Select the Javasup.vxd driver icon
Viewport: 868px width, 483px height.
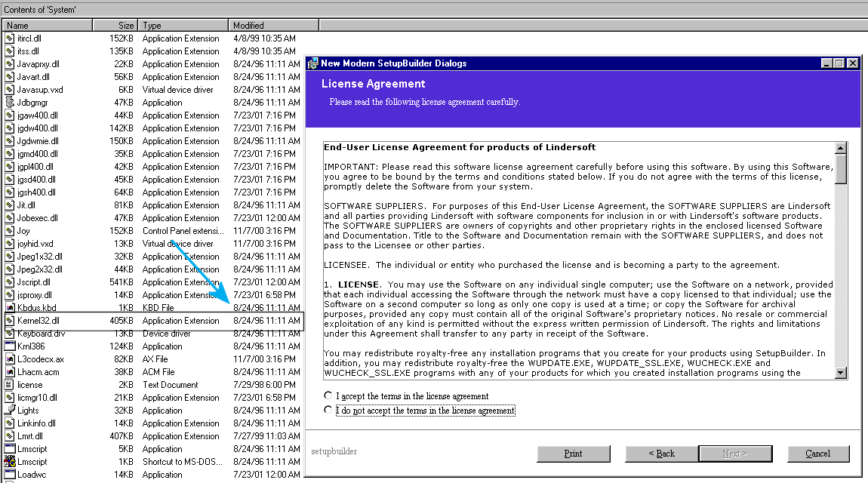coord(9,90)
